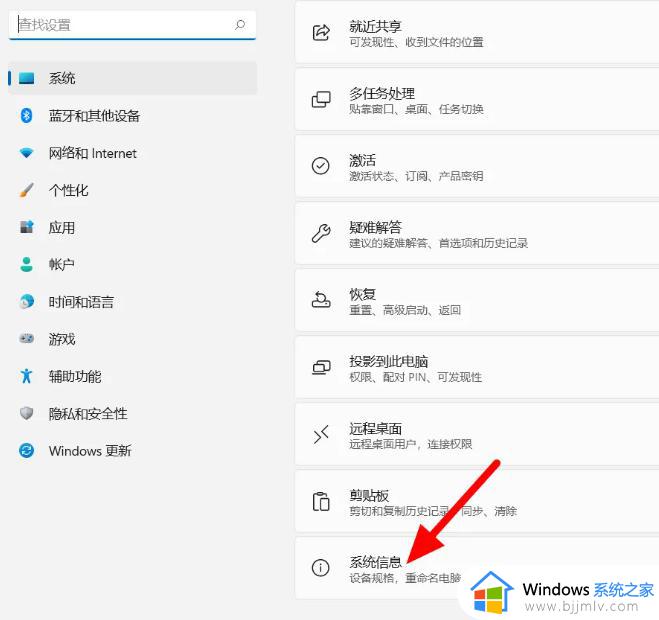Open the 激活 settings card
The height and width of the screenshot is (620, 659).
(x=477, y=166)
